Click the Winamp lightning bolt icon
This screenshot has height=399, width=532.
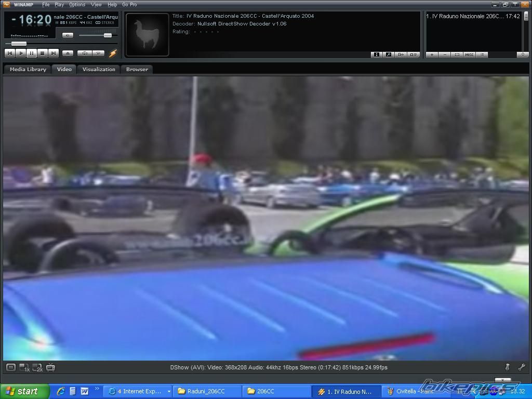point(113,53)
